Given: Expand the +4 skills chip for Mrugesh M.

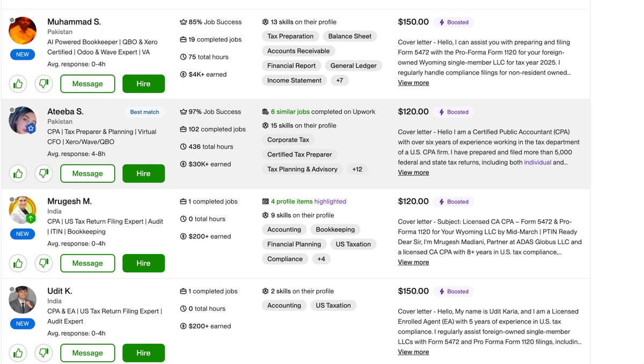Looking at the screenshot, I should (321, 259).
